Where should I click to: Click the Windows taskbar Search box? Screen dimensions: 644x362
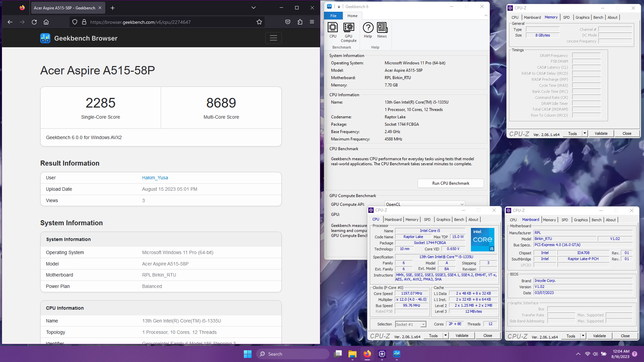pos(292,354)
